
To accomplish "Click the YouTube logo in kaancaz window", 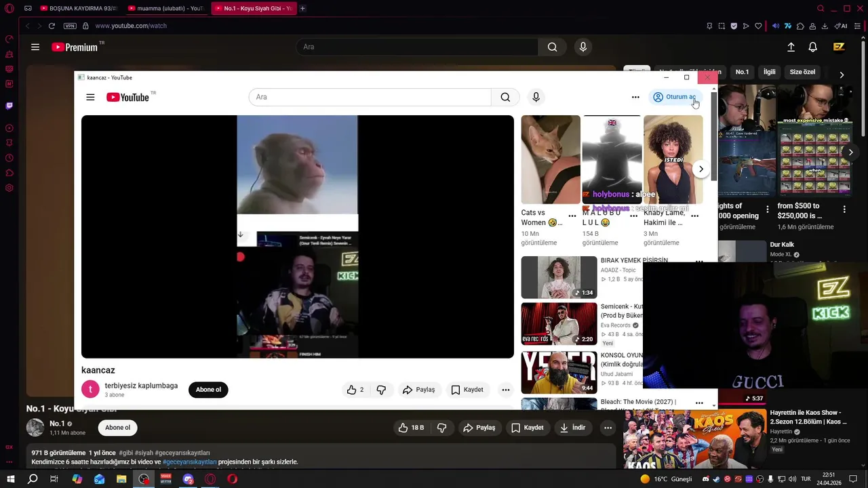I will tap(127, 97).
